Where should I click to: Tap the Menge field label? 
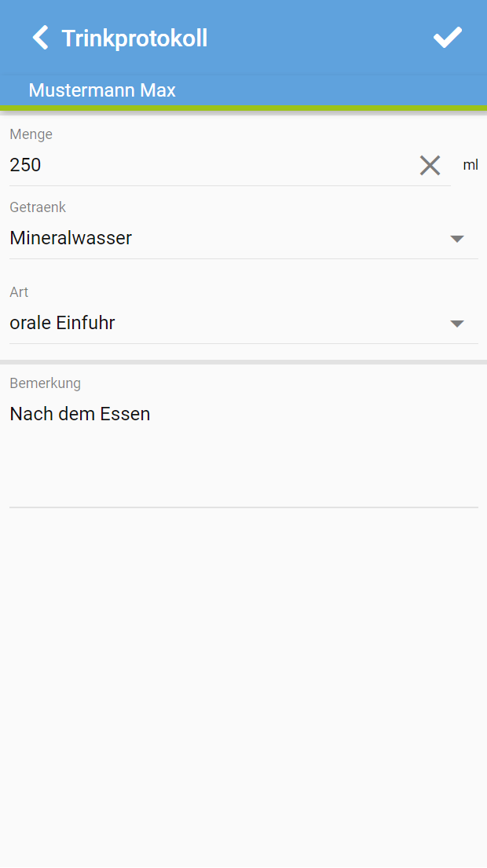31,134
